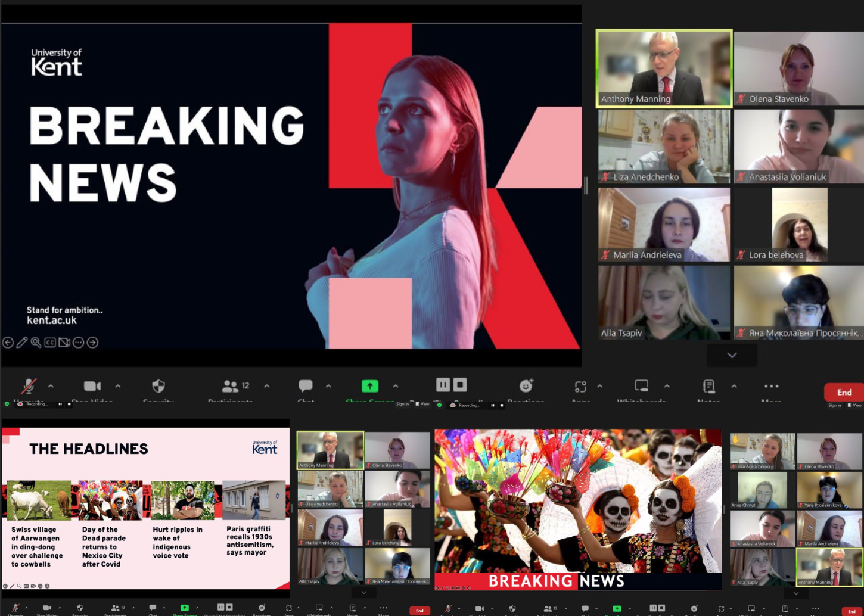Open View menu in parade window top bar

tap(855, 406)
